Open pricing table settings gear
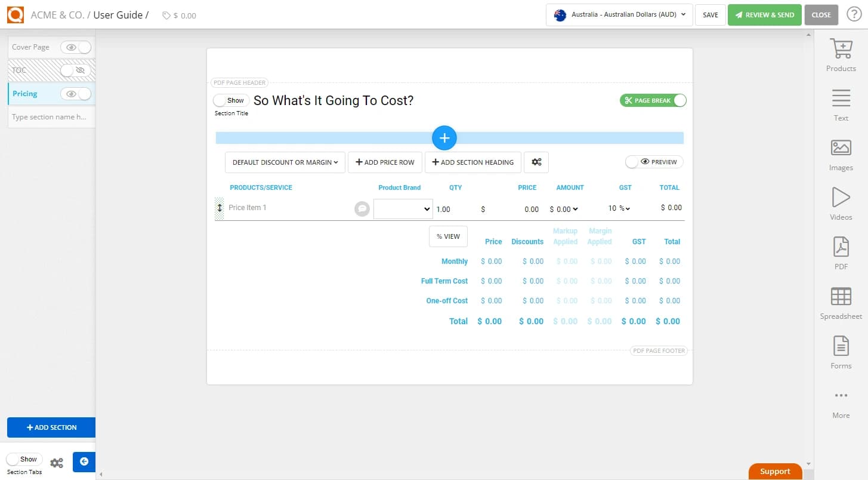Viewport: 868px width, 480px height. click(536, 162)
